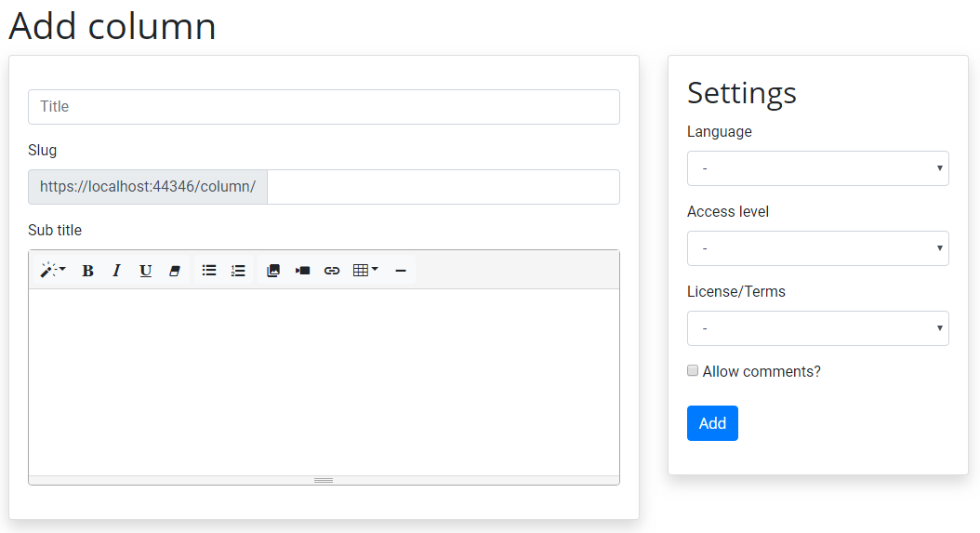This screenshot has width=980, height=533.
Task: Insert a horizontal rule line
Action: click(401, 271)
